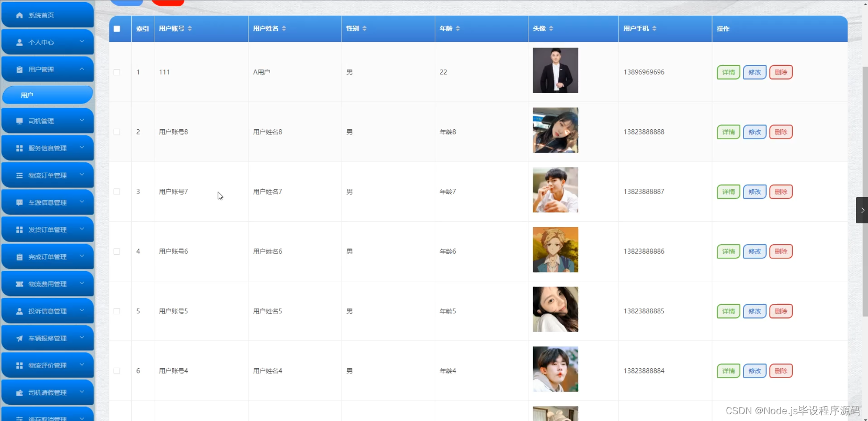Sort by 用户账号 column arrows
The image size is (868, 421).
coord(190,28)
